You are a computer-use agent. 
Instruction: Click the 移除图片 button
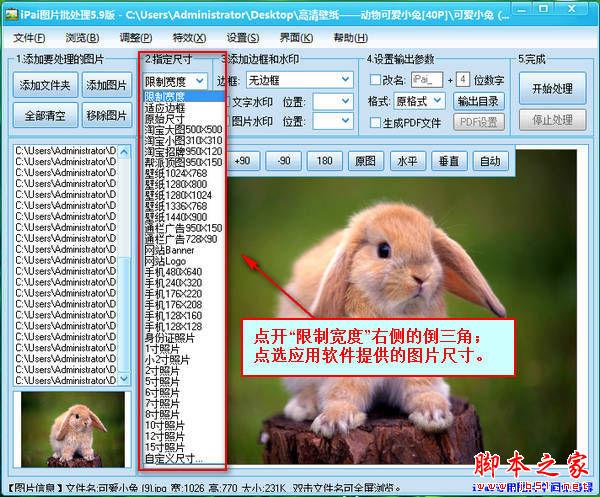point(106,115)
